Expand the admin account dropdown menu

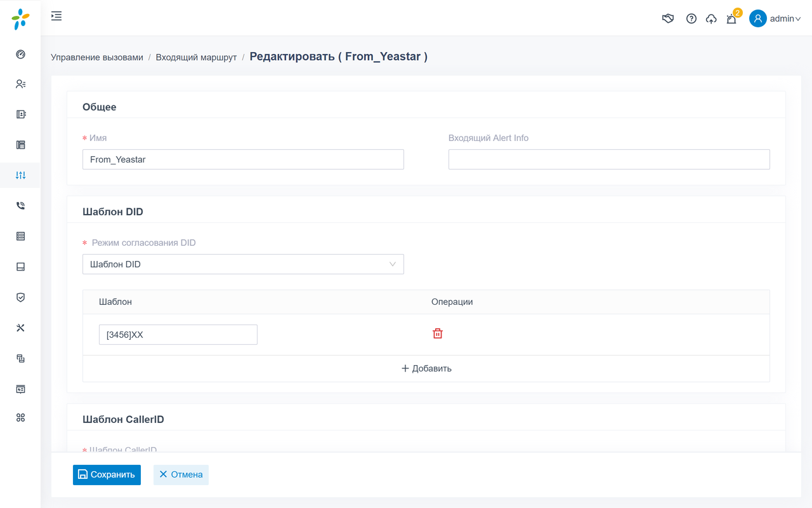click(x=785, y=19)
